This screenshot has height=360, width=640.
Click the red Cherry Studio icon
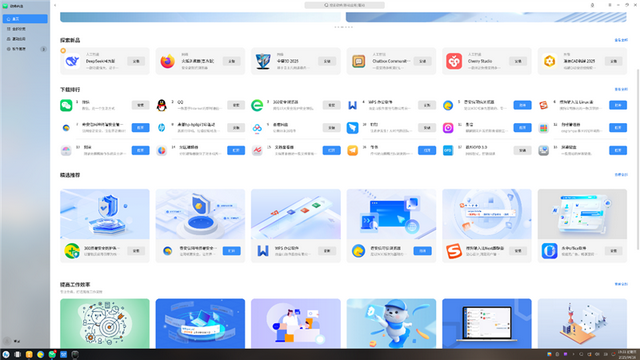(454, 61)
